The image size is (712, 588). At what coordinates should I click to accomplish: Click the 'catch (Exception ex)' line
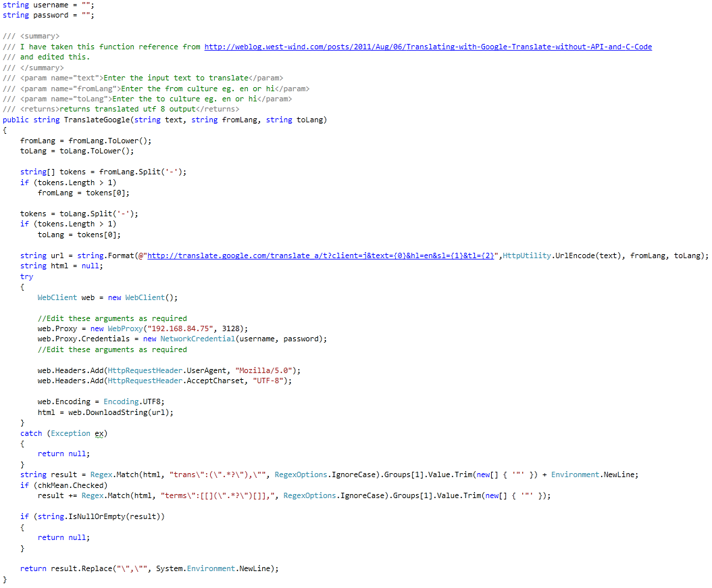[64, 433]
